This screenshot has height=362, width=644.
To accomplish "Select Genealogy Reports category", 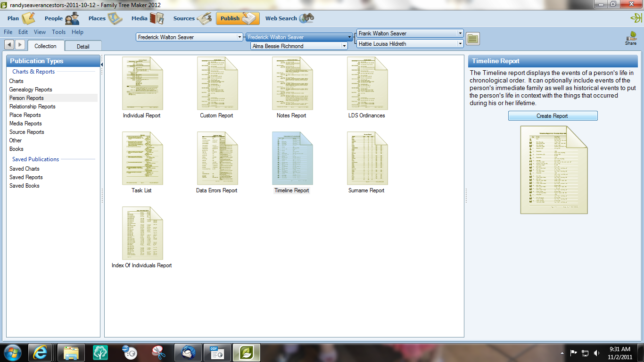I will (x=31, y=90).
